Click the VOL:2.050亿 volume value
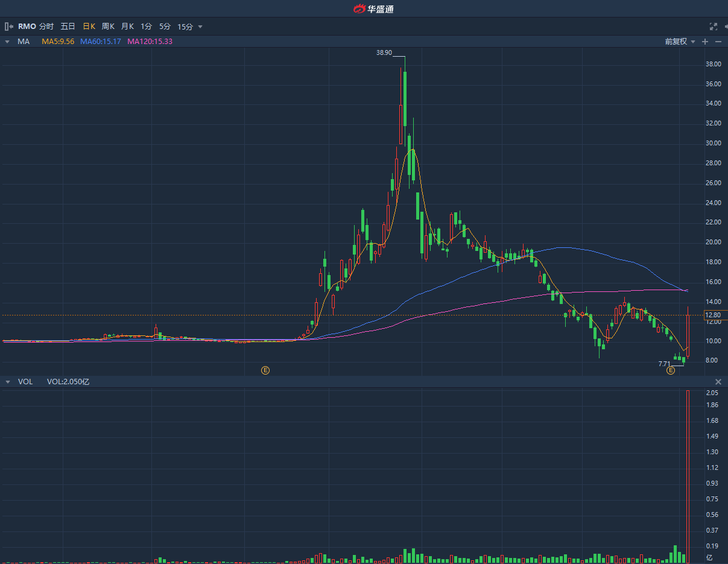This screenshot has width=728, height=564. click(68, 382)
